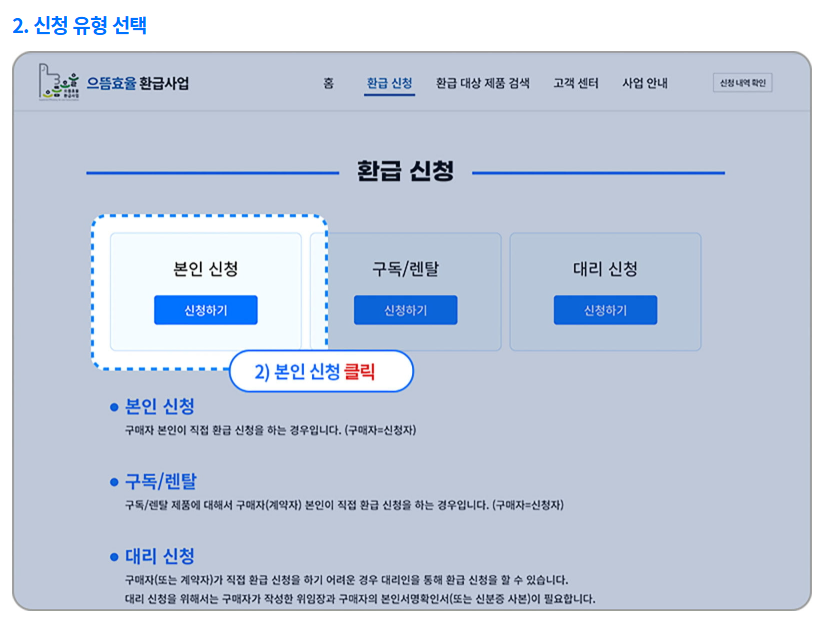Click the blue 본인 신청 description heading
Screen dimensions: 824x624
[x=160, y=406]
